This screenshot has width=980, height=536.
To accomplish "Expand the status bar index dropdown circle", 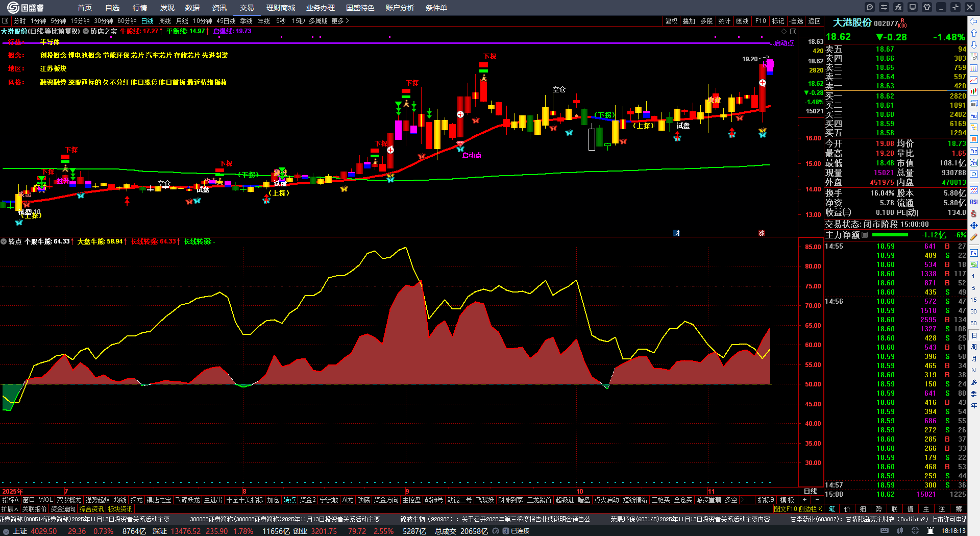I will (x=6, y=531).
